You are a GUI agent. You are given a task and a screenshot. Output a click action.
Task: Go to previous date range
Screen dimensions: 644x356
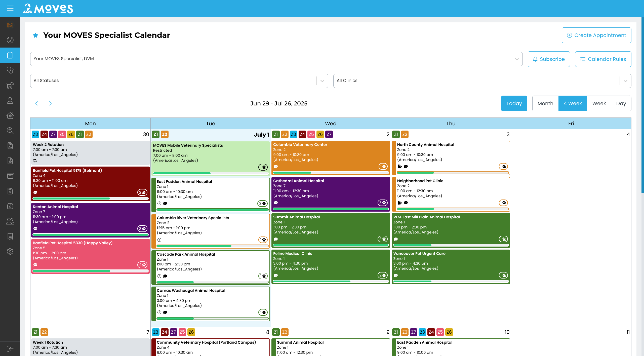37,103
